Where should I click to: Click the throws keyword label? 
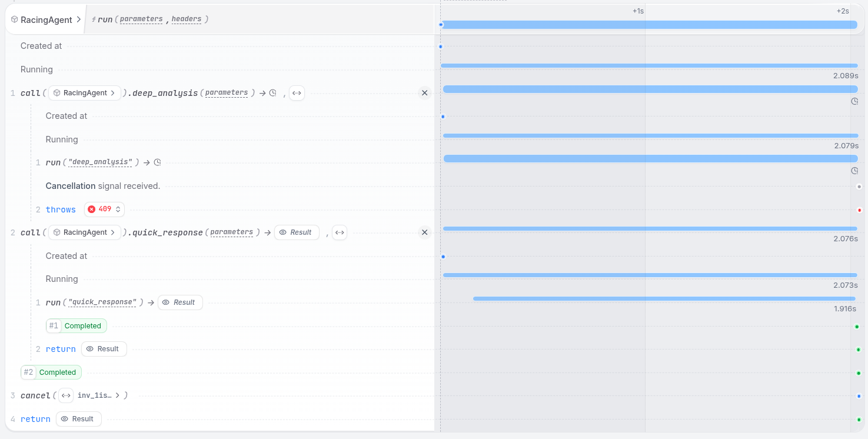point(61,209)
